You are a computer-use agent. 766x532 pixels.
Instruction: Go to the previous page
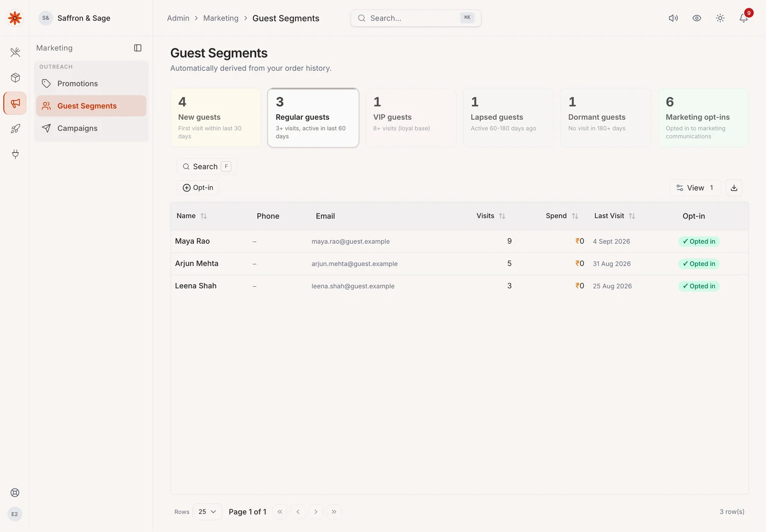click(x=298, y=512)
